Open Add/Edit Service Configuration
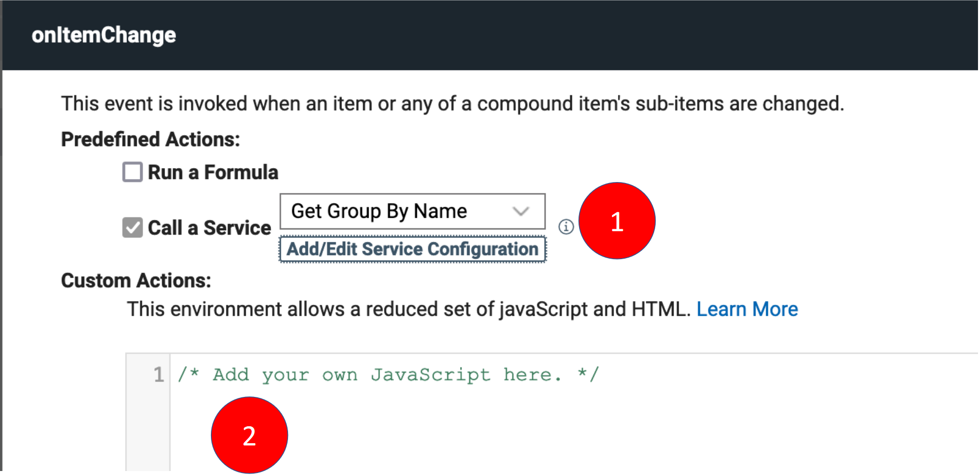Image resolution: width=980 pixels, height=475 pixels. pyautogui.click(x=412, y=249)
